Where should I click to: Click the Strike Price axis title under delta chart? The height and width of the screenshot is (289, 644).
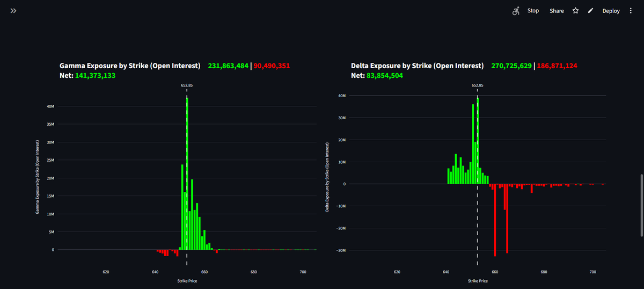(x=477, y=281)
